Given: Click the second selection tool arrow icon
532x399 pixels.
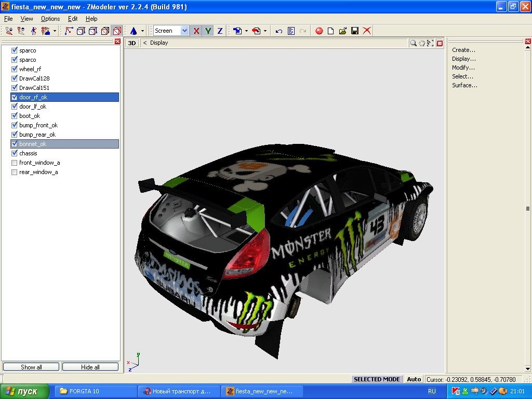Looking at the screenshot, I should coord(21,31).
